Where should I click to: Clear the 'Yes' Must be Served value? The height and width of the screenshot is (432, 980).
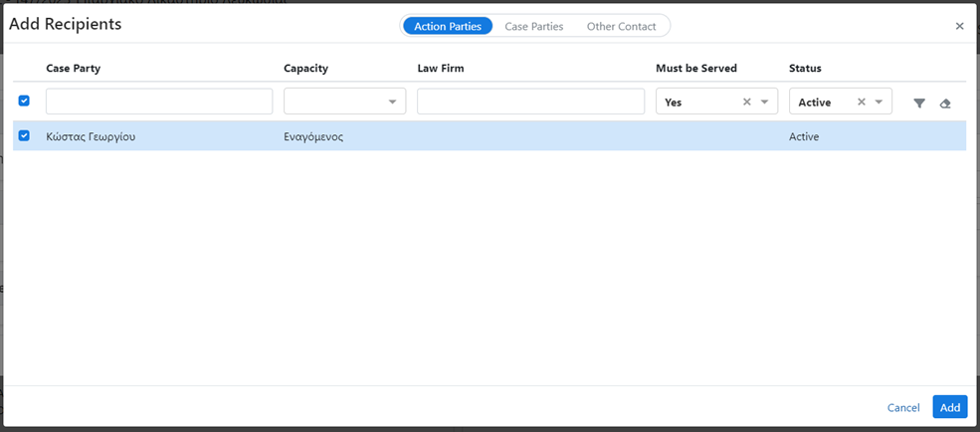tap(747, 102)
